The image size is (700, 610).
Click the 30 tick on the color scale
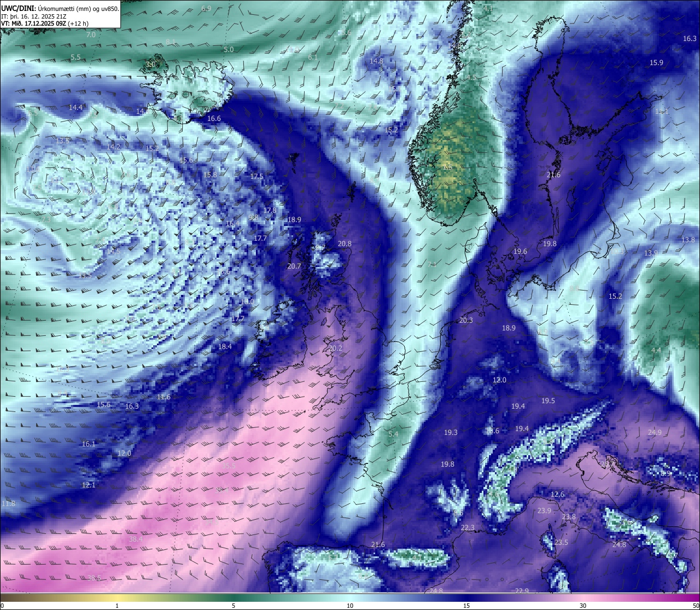point(583,606)
